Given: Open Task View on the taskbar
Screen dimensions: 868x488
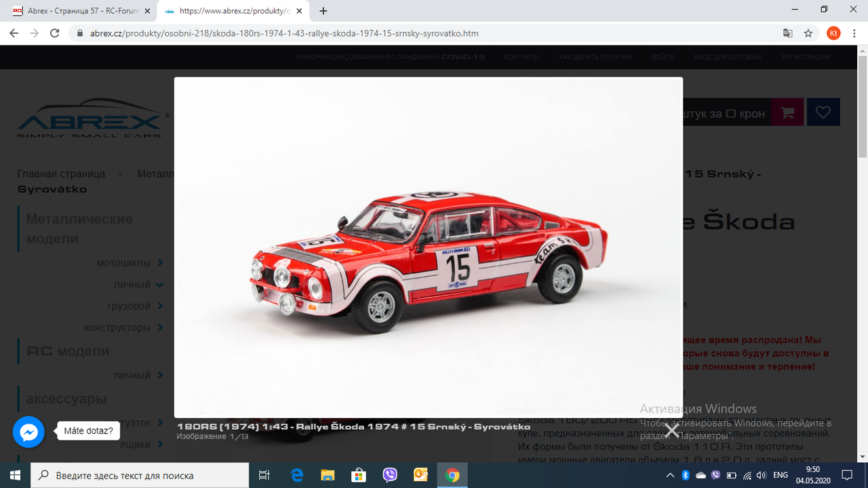Looking at the screenshot, I should [264, 475].
